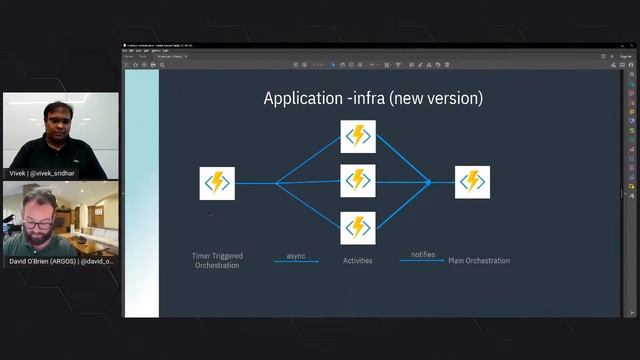Image resolution: width=640 pixels, height=360 pixels.
Task: Click search tools magnifier atop right pane
Action: coord(632,74)
